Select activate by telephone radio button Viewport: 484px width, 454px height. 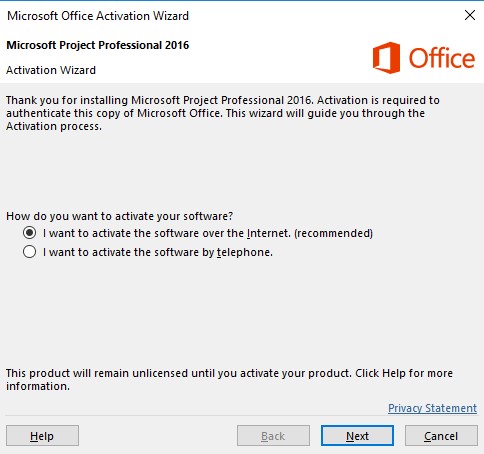[29, 252]
